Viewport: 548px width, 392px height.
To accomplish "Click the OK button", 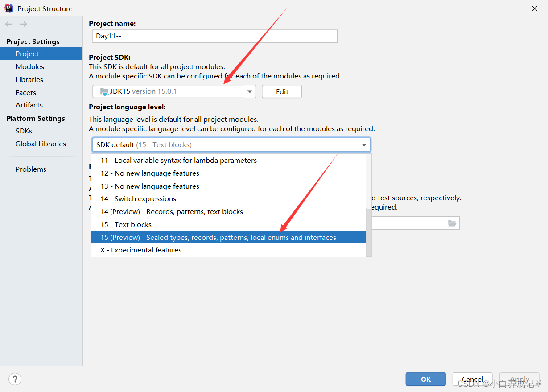I will (425, 379).
